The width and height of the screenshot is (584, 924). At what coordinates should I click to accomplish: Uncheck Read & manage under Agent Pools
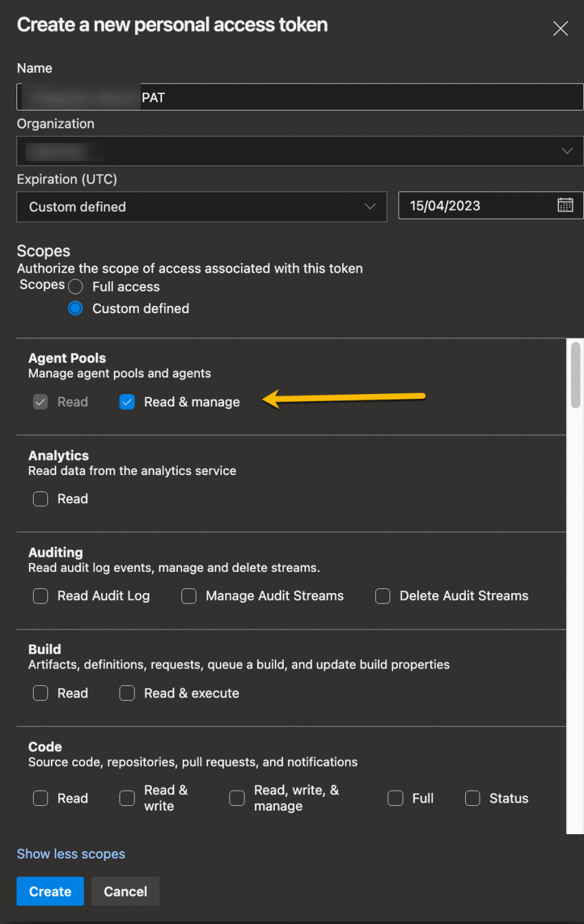(x=127, y=402)
